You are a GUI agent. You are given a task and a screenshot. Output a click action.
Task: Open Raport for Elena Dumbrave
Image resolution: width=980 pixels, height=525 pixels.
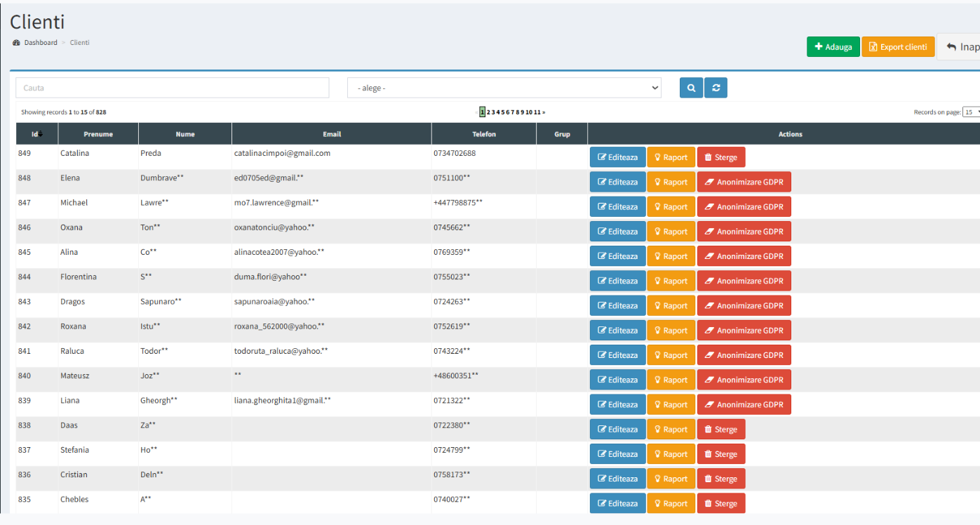671,182
